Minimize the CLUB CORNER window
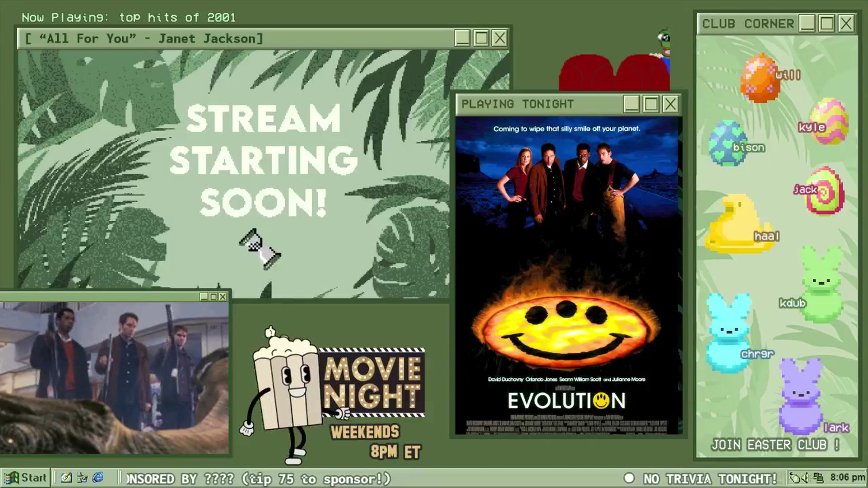 coord(807,23)
